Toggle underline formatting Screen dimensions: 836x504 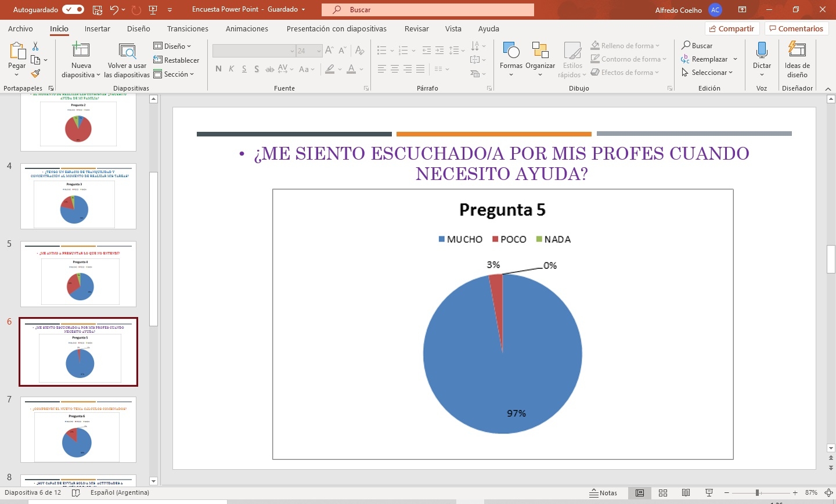click(244, 69)
